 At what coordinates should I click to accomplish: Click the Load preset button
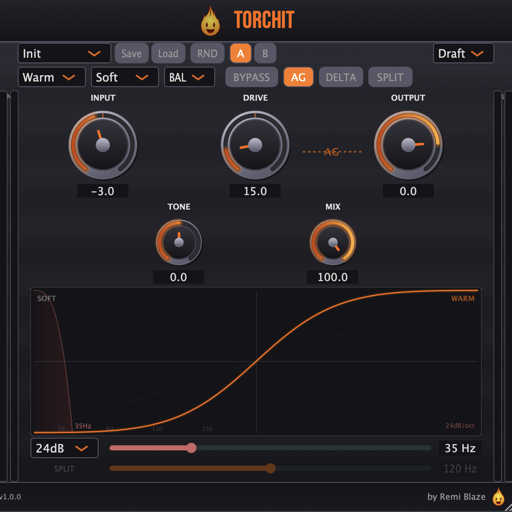pyautogui.click(x=168, y=53)
